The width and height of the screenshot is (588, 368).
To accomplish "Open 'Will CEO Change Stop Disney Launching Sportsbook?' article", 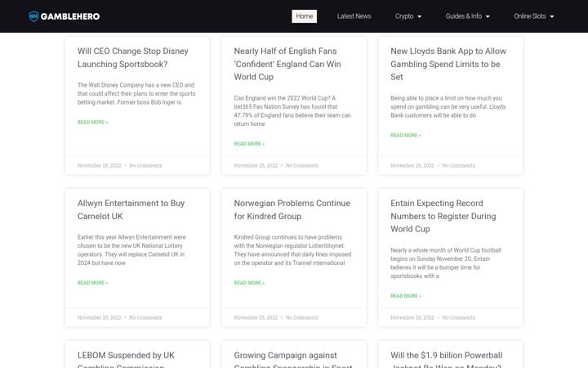I will click(x=133, y=57).
